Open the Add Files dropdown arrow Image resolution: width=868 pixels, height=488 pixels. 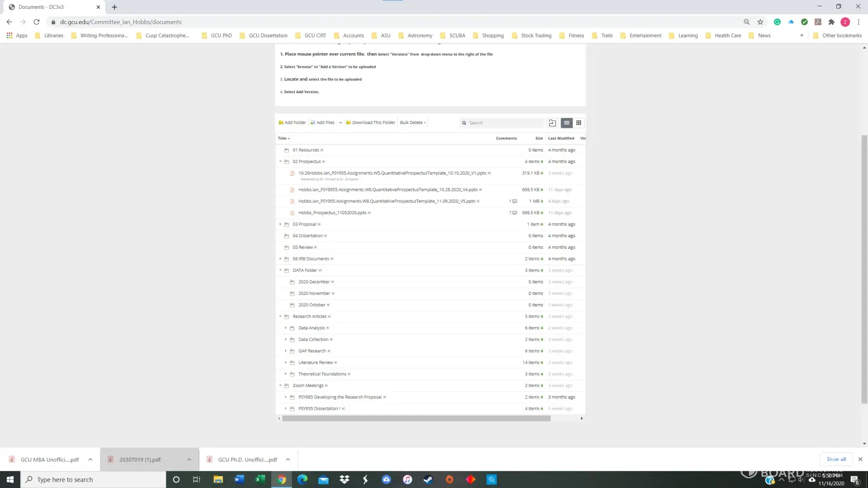(x=340, y=122)
